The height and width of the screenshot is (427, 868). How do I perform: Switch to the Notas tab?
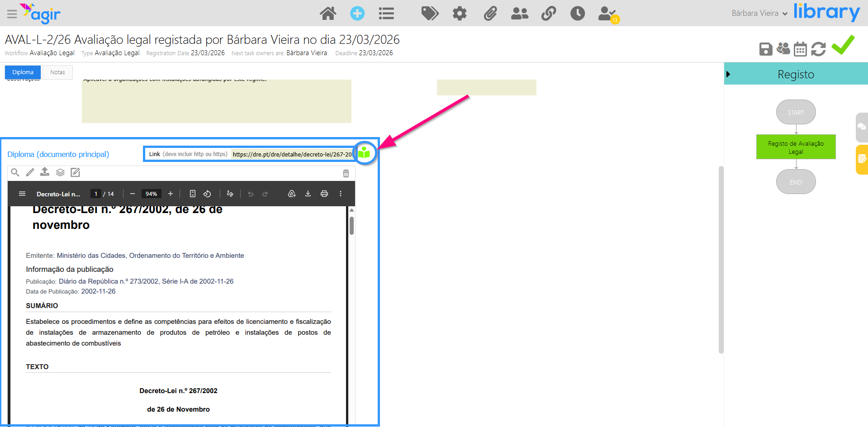[x=57, y=72]
